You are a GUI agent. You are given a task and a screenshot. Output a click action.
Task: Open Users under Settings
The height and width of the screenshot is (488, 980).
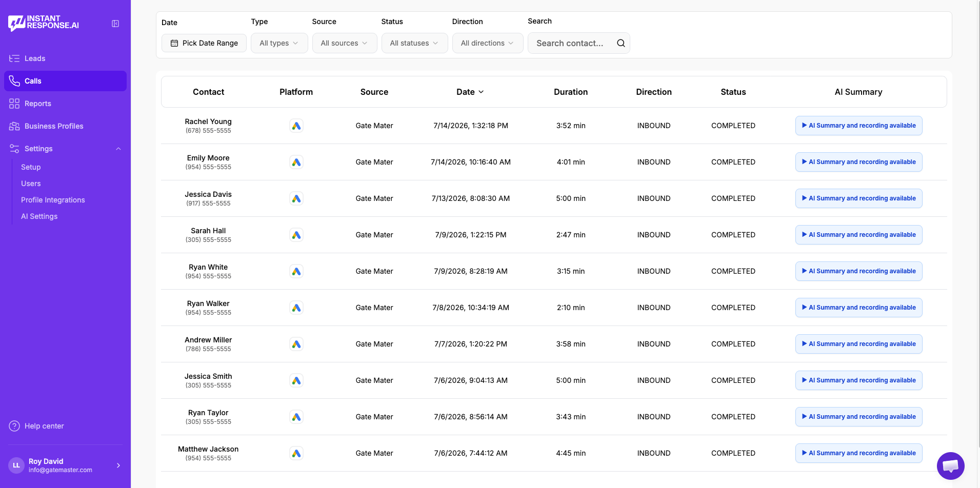31,184
